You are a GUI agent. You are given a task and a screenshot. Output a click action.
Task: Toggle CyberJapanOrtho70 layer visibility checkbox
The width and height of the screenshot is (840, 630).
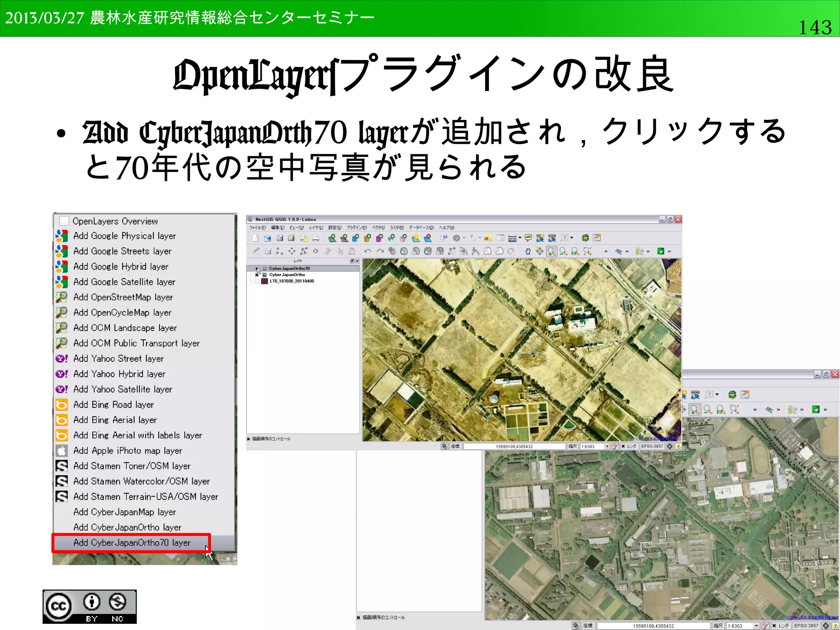tap(257, 268)
